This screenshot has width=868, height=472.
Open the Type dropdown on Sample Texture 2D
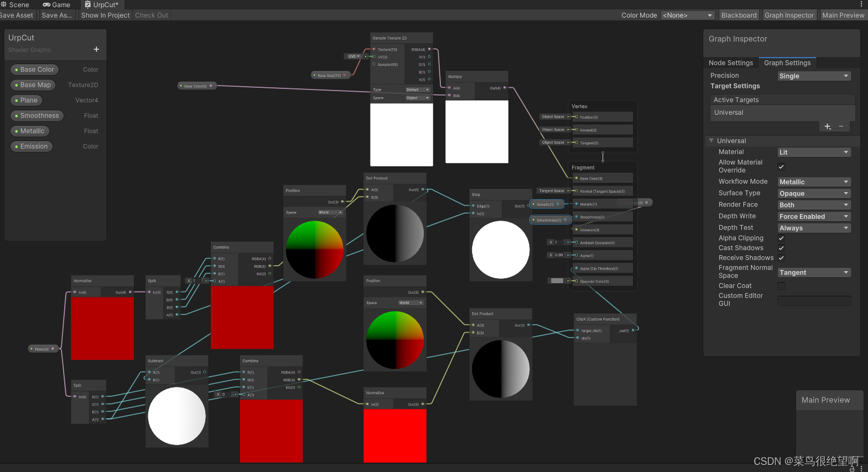(x=418, y=89)
